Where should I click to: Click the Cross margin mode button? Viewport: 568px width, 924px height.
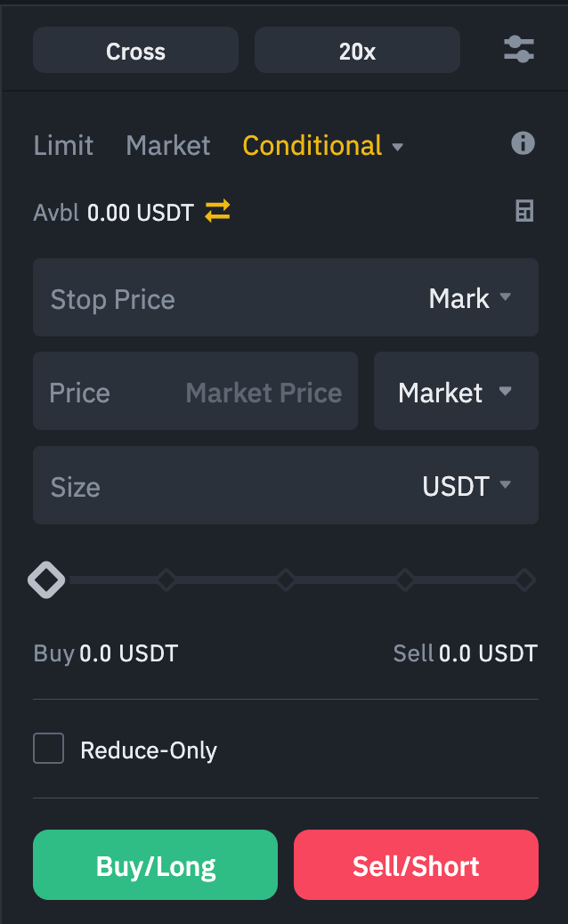point(135,51)
